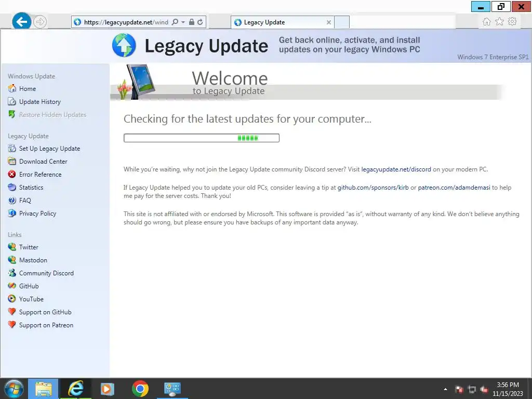The image size is (532, 399).
Task: Click the FAQ question mark icon
Action: click(12, 200)
